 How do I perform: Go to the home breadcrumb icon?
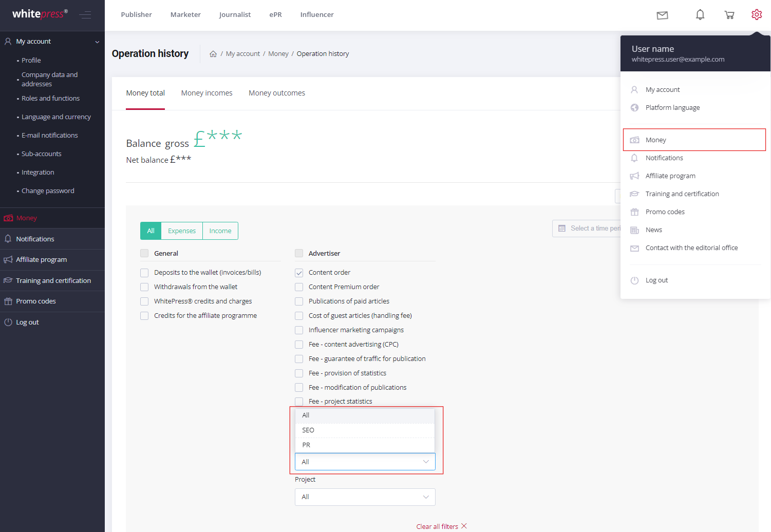[x=213, y=54]
